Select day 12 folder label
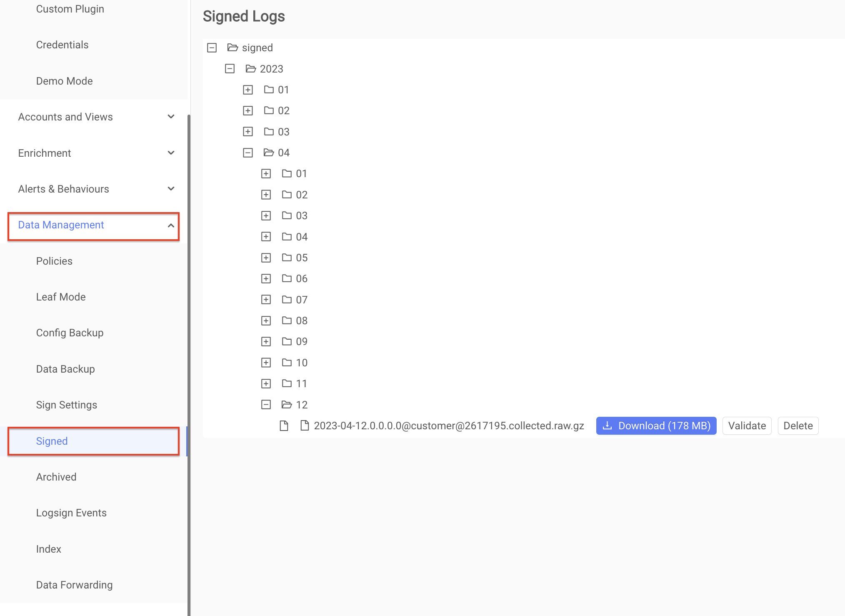Image resolution: width=845 pixels, height=616 pixels. click(x=302, y=404)
